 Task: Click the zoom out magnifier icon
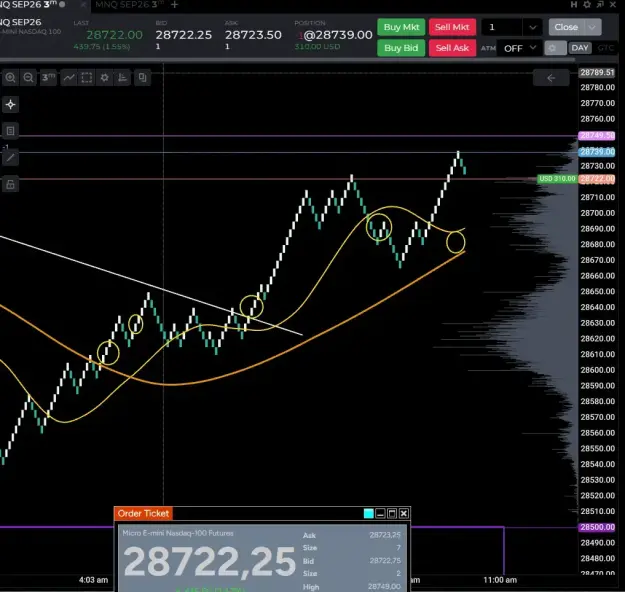click(x=28, y=77)
